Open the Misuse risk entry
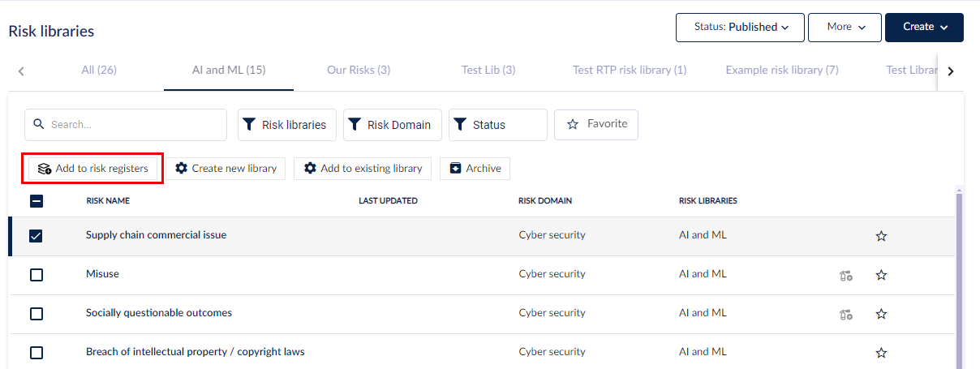 click(102, 274)
